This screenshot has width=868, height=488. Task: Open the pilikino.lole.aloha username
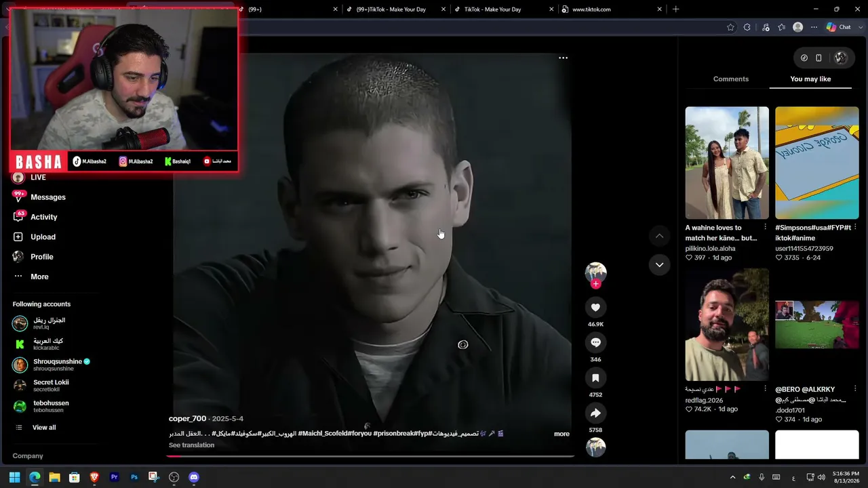[710, 249]
